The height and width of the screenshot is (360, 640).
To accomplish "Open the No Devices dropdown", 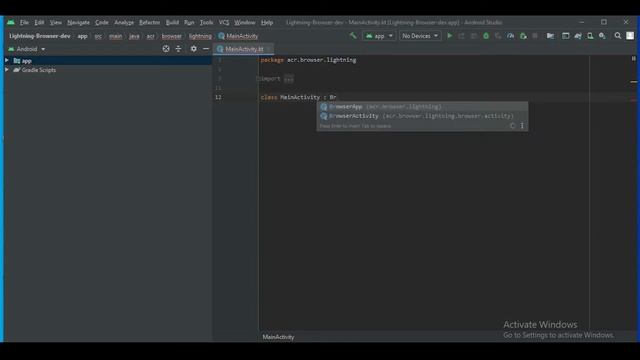I will point(420,36).
